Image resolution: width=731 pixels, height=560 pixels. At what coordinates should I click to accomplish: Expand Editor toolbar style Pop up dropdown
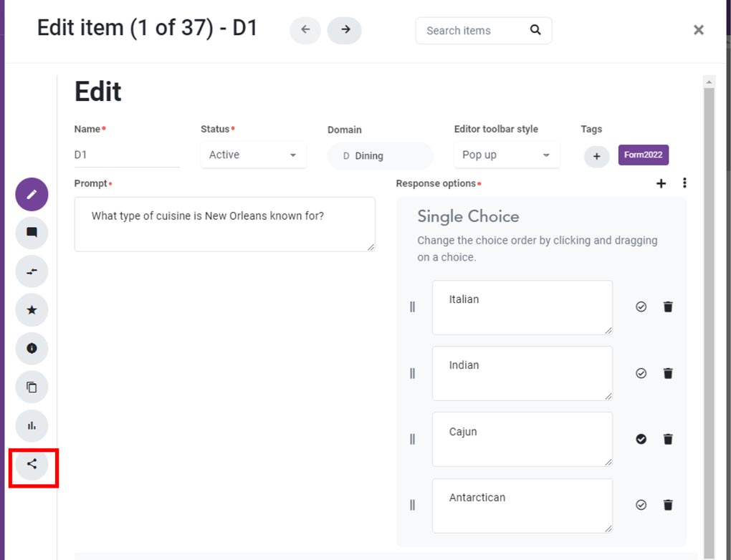(506, 155)
